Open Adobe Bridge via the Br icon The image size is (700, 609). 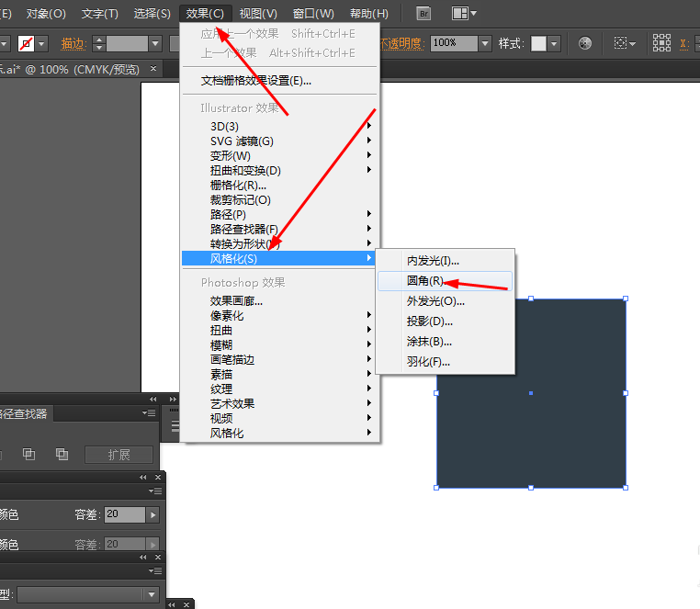(x=423, y=14)
